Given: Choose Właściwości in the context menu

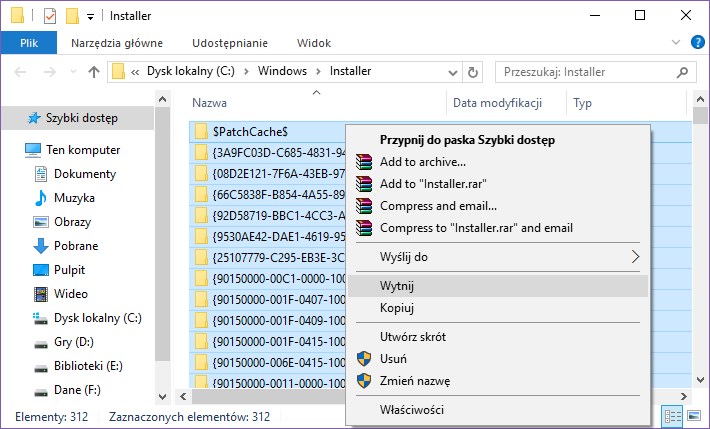Looking at the screenshot, I should click(x=498, y=410).
